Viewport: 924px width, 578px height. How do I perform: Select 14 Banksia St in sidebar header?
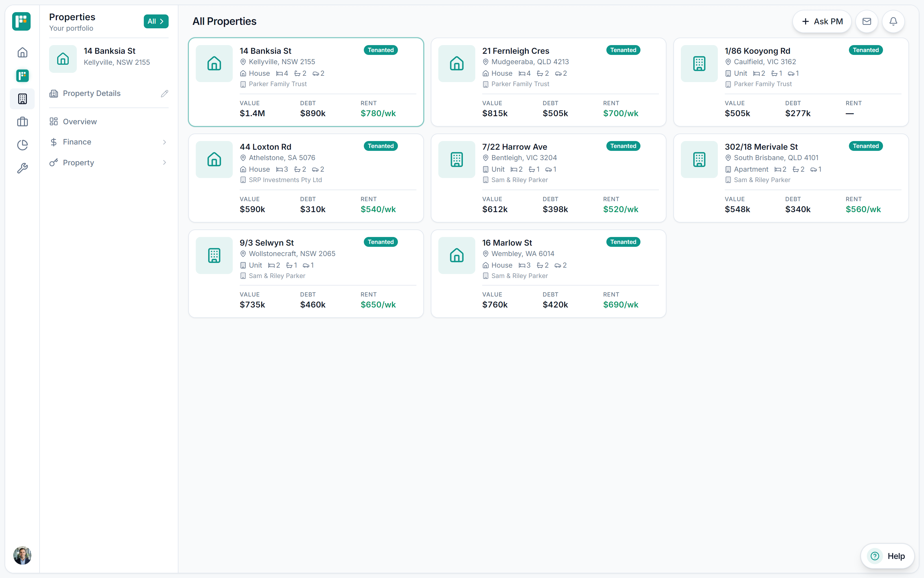coord(110,51)
